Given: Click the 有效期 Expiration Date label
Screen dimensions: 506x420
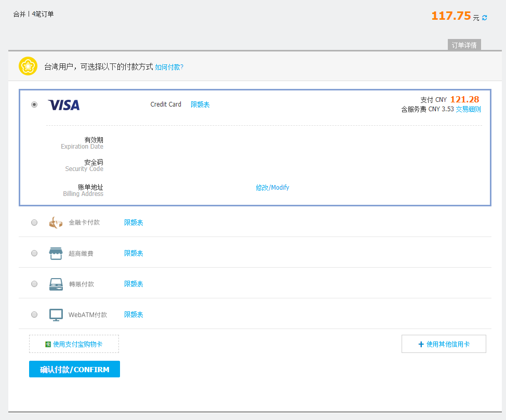Looking at the screenshot, I should click(82, 143).
